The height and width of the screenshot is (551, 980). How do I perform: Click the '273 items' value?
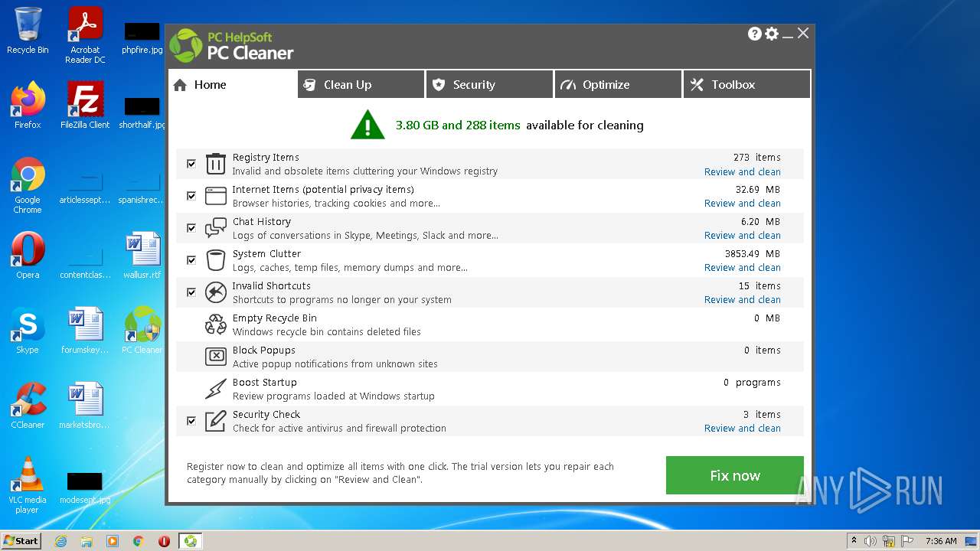(x=757, y=158)
